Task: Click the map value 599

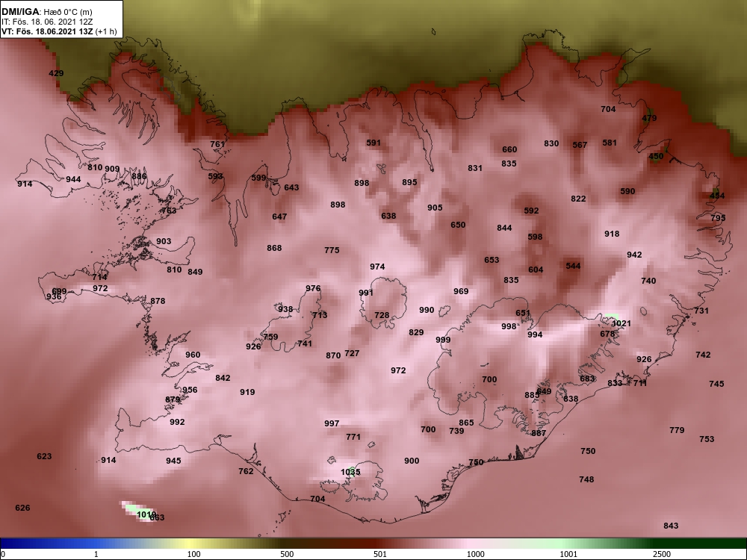Action: pyautogui.click(x=258, y=178)
